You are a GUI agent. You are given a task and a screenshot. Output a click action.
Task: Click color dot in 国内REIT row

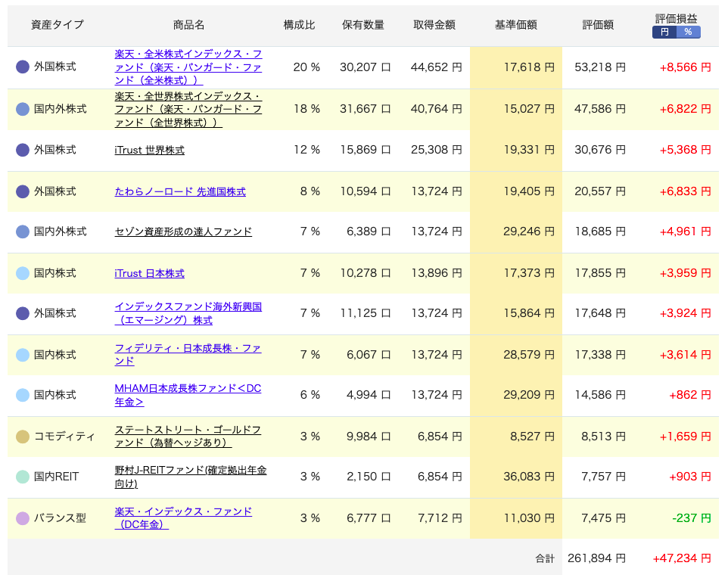pos(23,477)
